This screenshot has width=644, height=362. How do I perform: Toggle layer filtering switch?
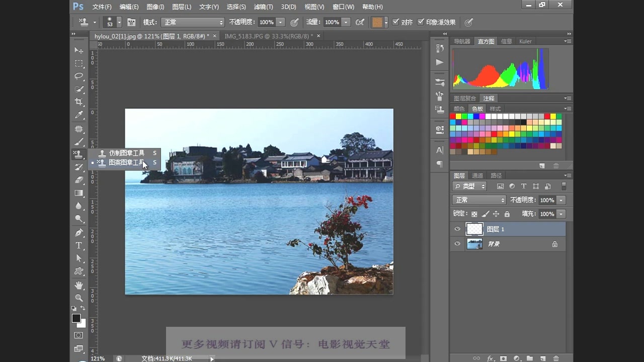[563, 186]
